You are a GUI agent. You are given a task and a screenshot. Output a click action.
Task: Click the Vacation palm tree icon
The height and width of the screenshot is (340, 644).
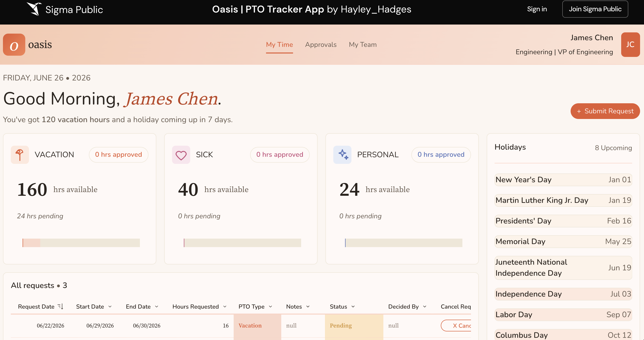(20, 155)
